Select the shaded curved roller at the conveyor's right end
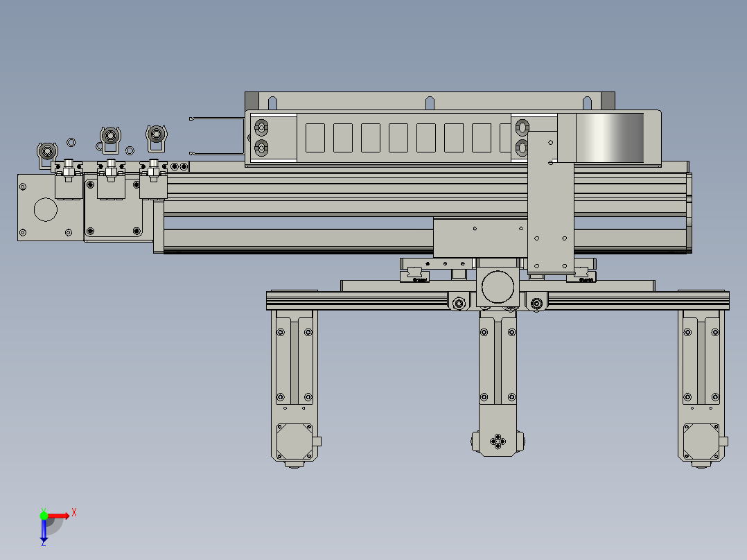Viewport: 747px width, 560px height. pos(609,138)
